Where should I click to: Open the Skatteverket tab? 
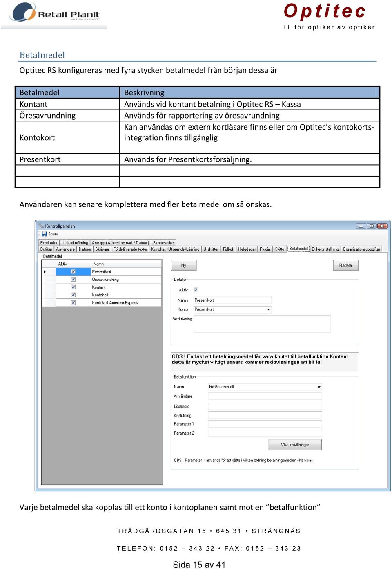(x=164, y=243)
